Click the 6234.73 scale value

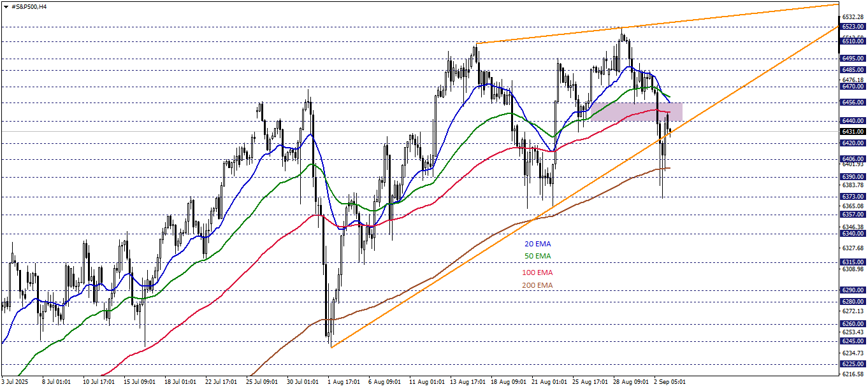click(x=853, y=353)
